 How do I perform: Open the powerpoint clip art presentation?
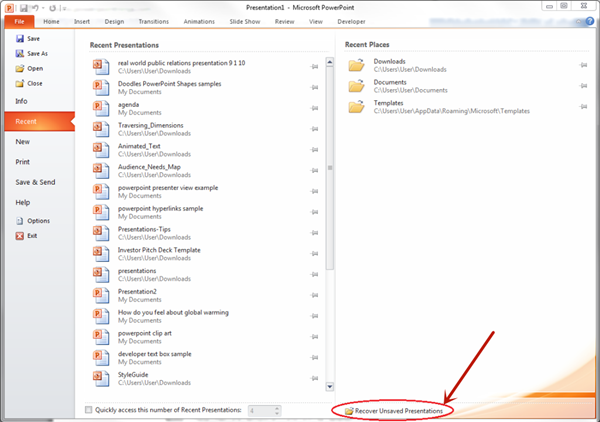click(x=207, y=337)
